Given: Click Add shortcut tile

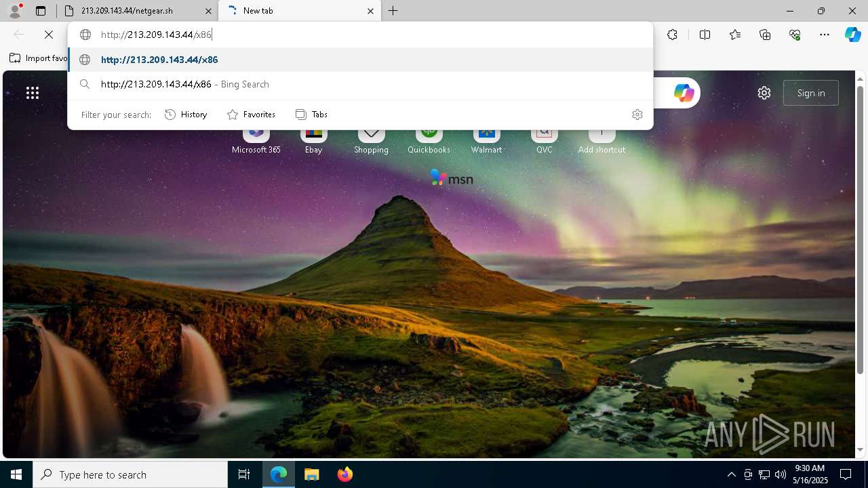Looking at the screenshot, I should pos(601,142).
